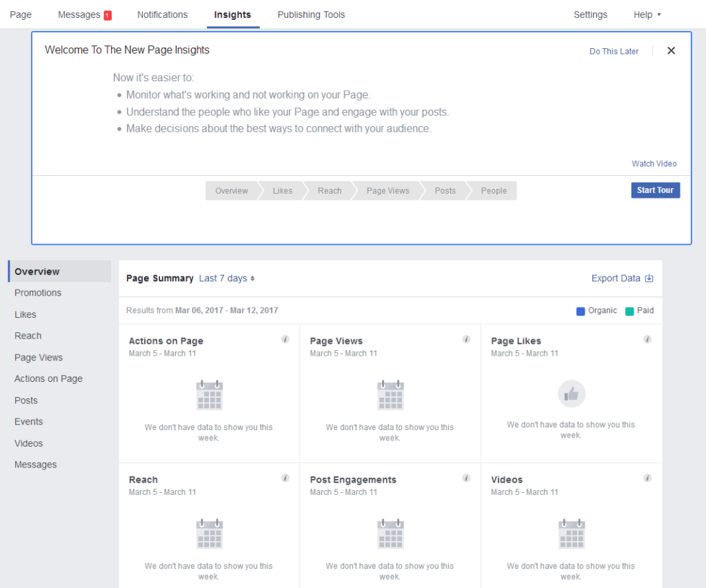Jump to the Page Views tour step

[x=387, y=191]
